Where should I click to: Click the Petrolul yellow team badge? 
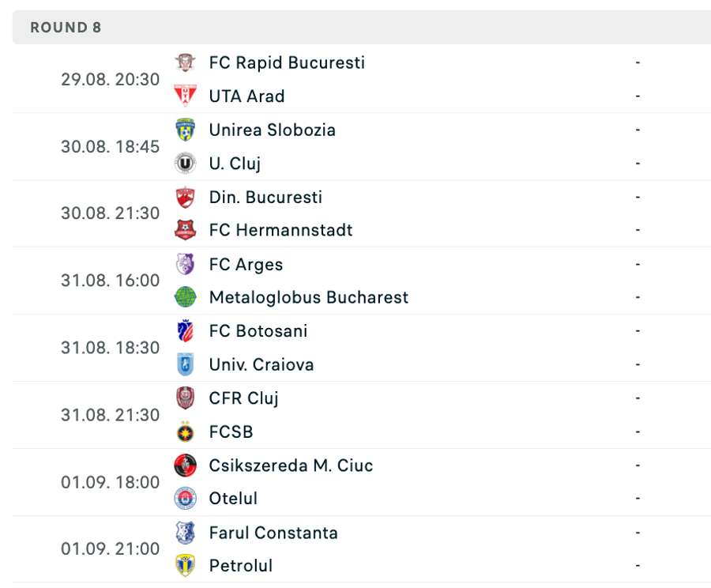pos(185,566)
